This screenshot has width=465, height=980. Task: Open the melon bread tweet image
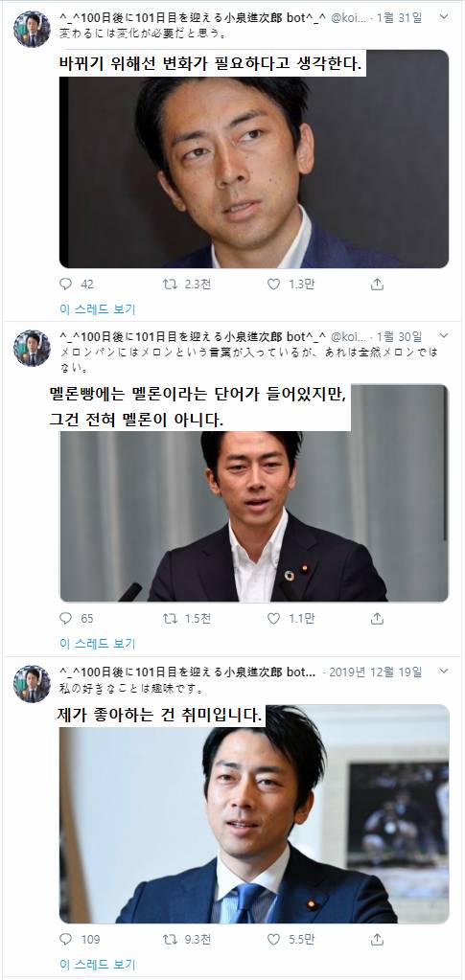point(254,493)
